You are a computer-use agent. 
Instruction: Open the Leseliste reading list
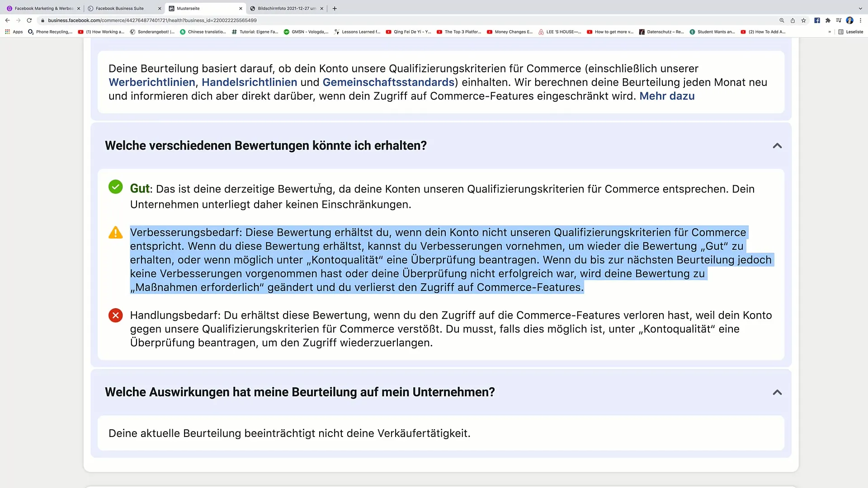coord(850,32)
